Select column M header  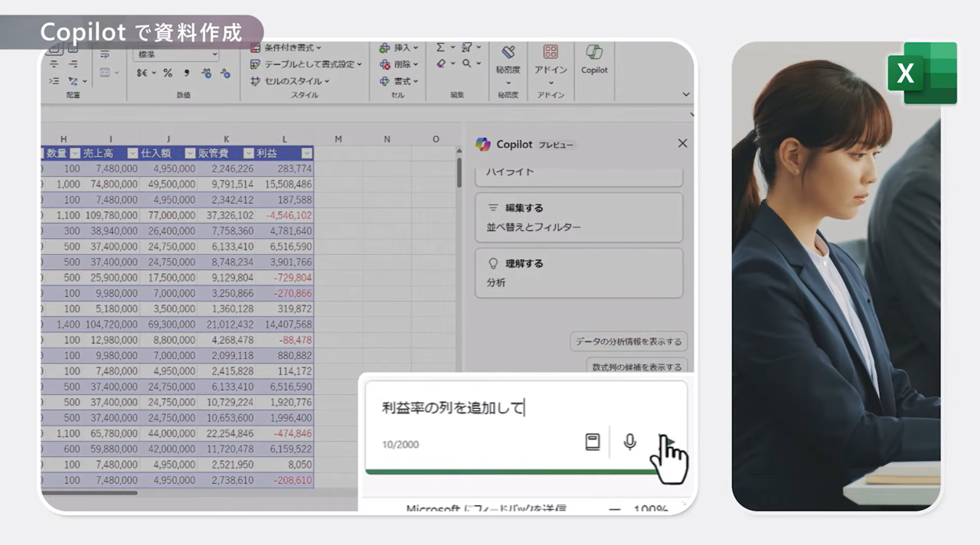click(338, 139)
